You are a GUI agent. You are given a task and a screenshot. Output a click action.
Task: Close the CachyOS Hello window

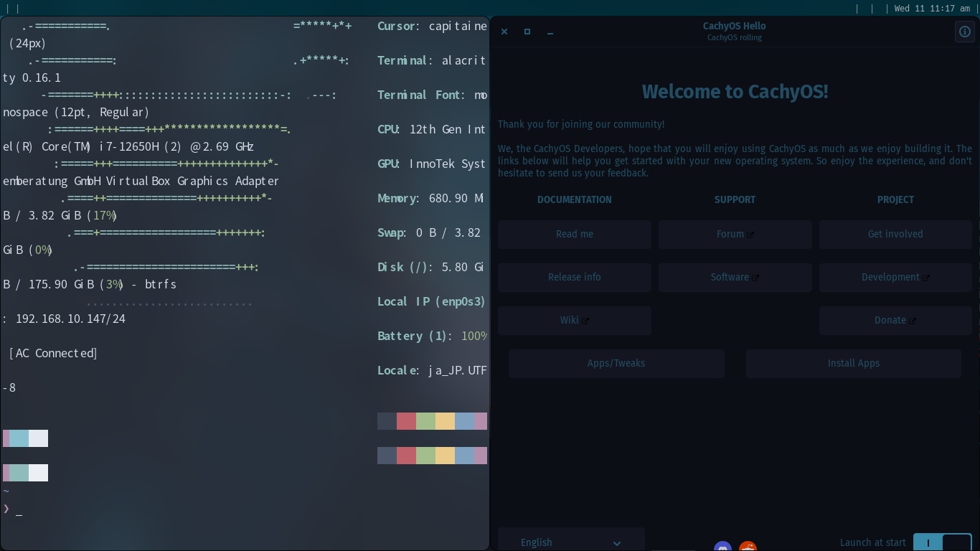[504, 32]
